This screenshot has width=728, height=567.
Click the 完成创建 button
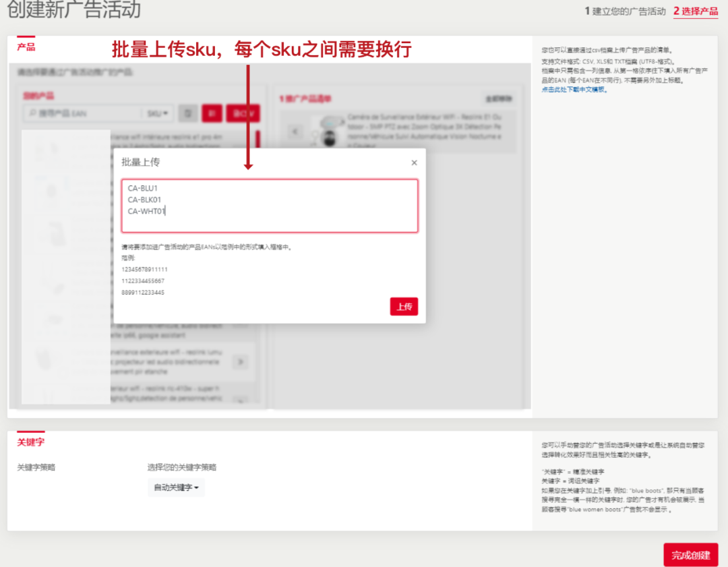(690, 555)
